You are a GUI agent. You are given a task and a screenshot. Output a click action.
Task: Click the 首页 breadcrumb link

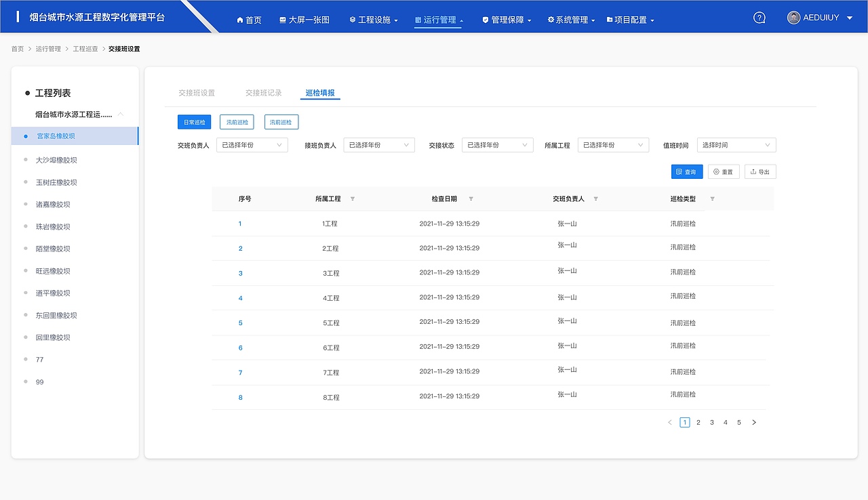point(18,49)
